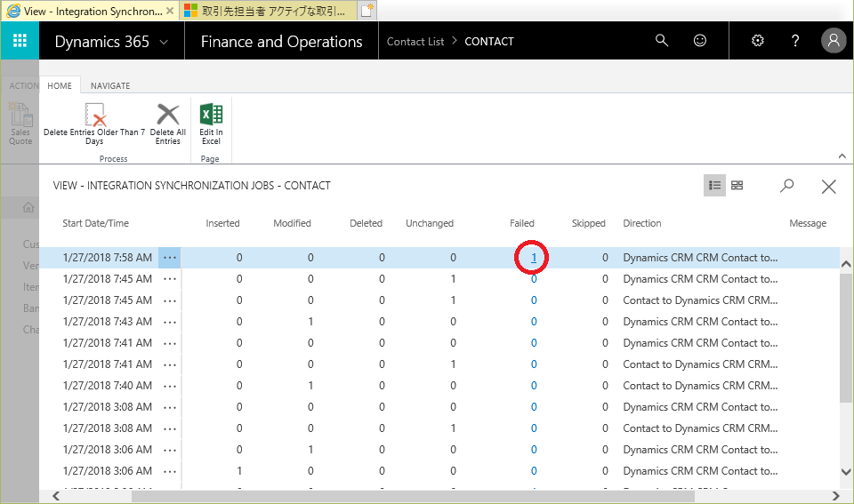Click Edit In Excel

(211, 124)
